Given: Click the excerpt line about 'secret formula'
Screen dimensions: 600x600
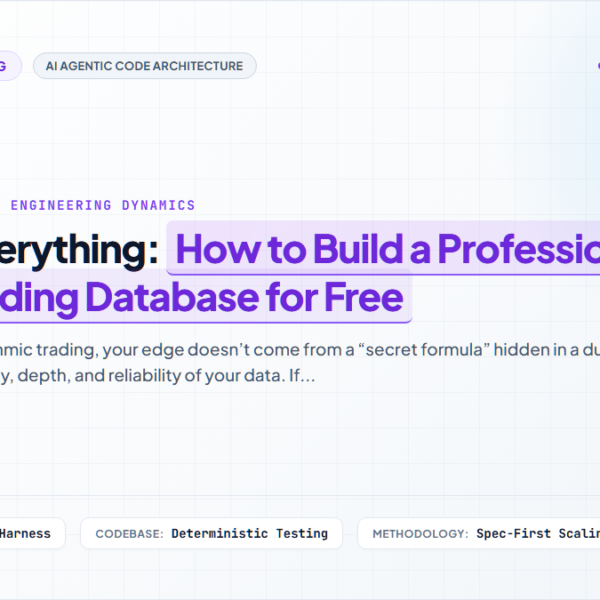Looking at the screenshot, I should [x=300, y=350].
